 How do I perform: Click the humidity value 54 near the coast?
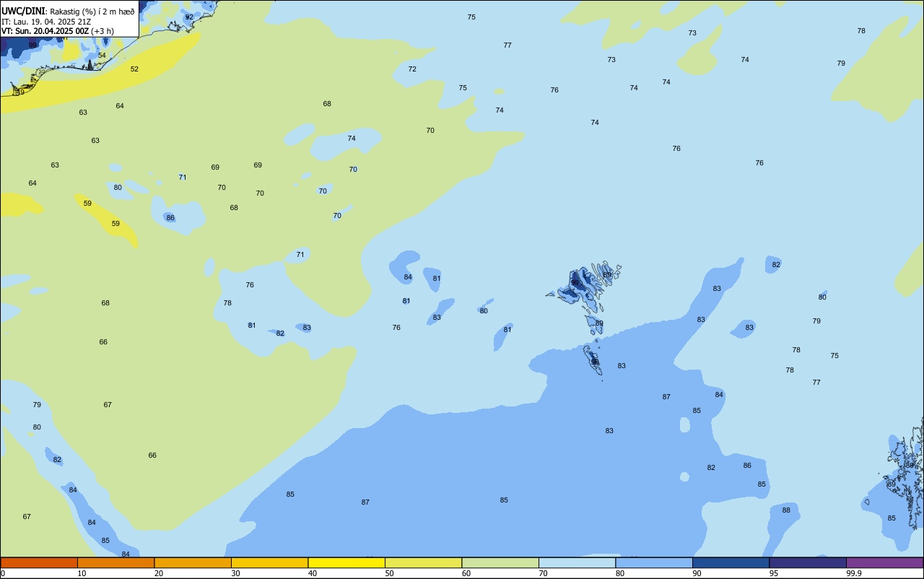point(102,56)
